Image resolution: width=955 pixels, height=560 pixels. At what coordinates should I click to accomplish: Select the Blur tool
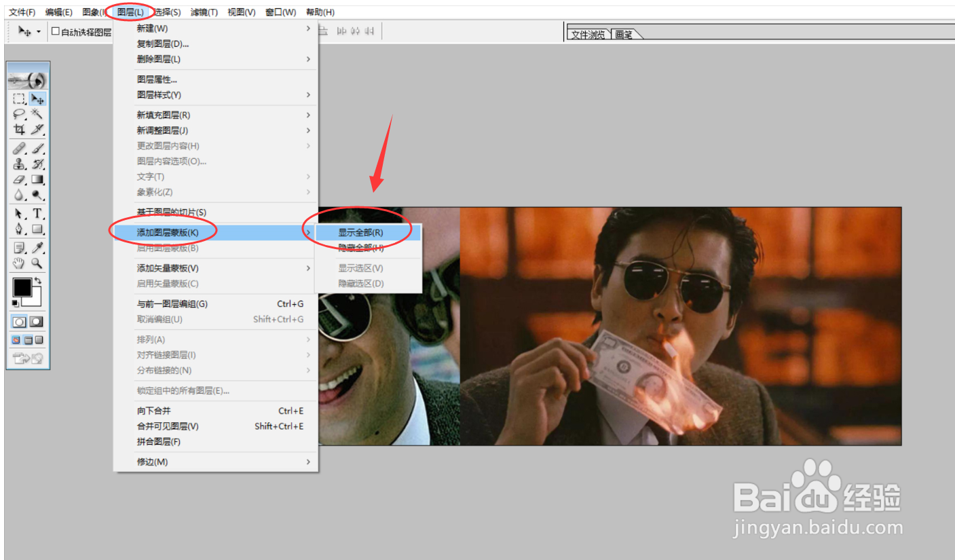click(20, 195)
